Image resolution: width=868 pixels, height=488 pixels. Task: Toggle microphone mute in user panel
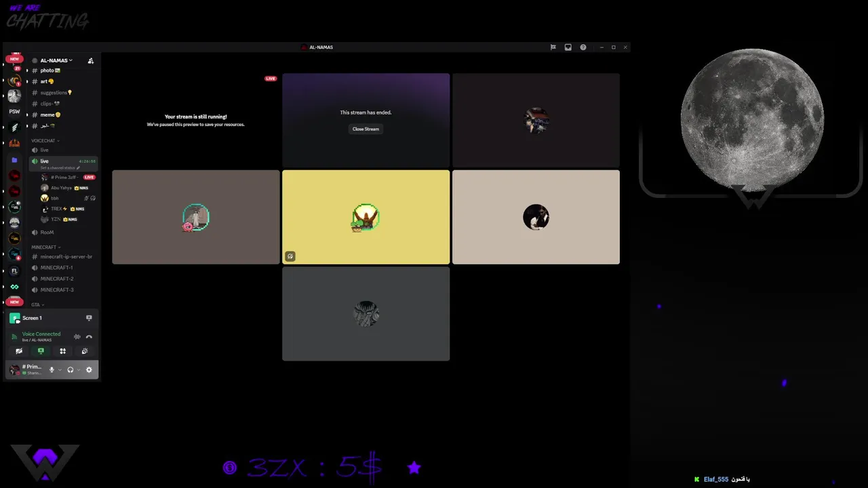tap(52, 370)
